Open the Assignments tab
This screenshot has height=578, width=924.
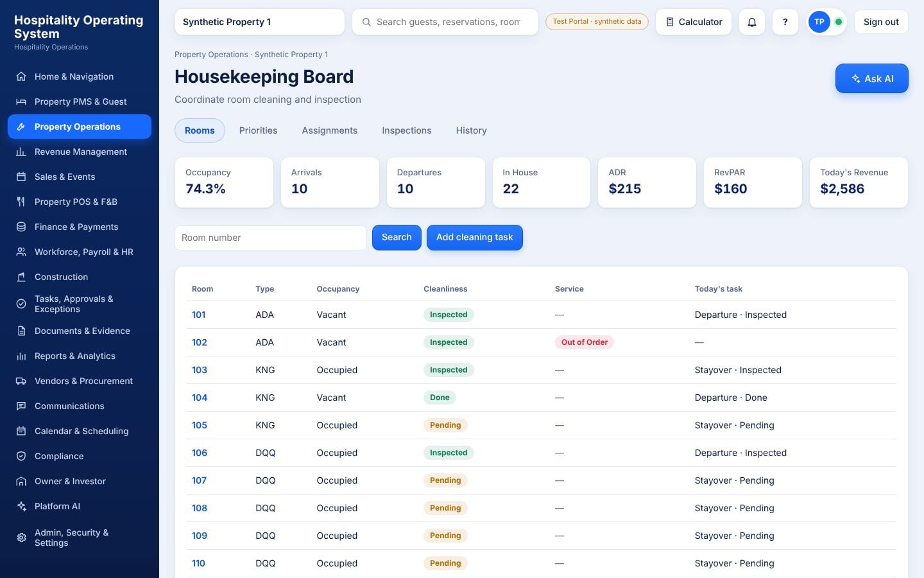(330, 130)
